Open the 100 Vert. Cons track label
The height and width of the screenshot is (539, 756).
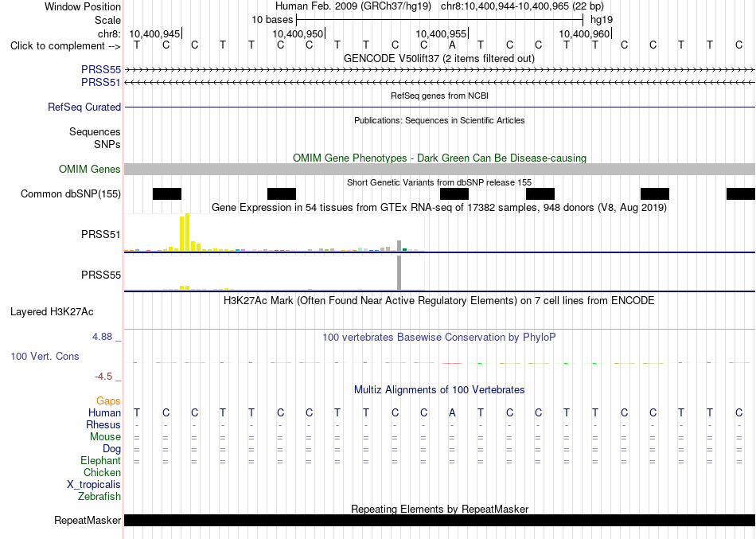[x=45, y=356]
